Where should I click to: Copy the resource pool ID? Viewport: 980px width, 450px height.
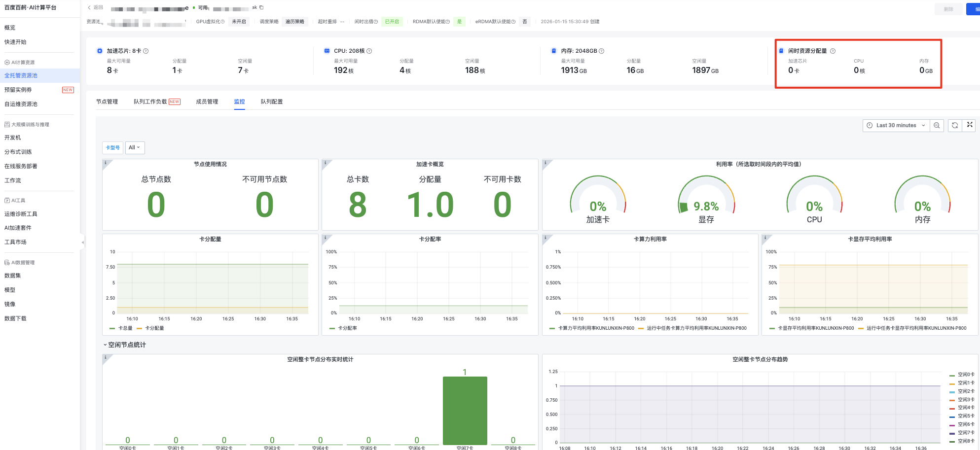pos(261,7)
